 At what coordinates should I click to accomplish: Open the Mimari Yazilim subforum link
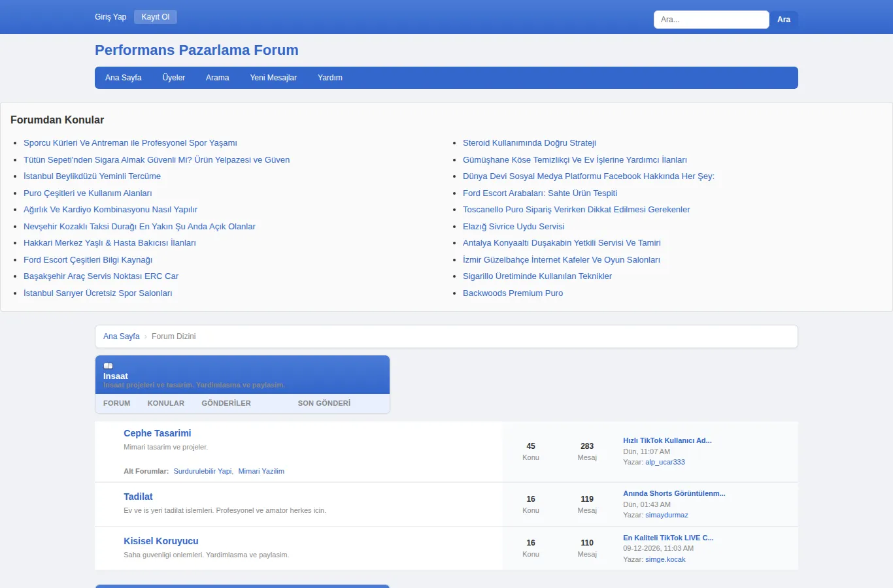261,471
